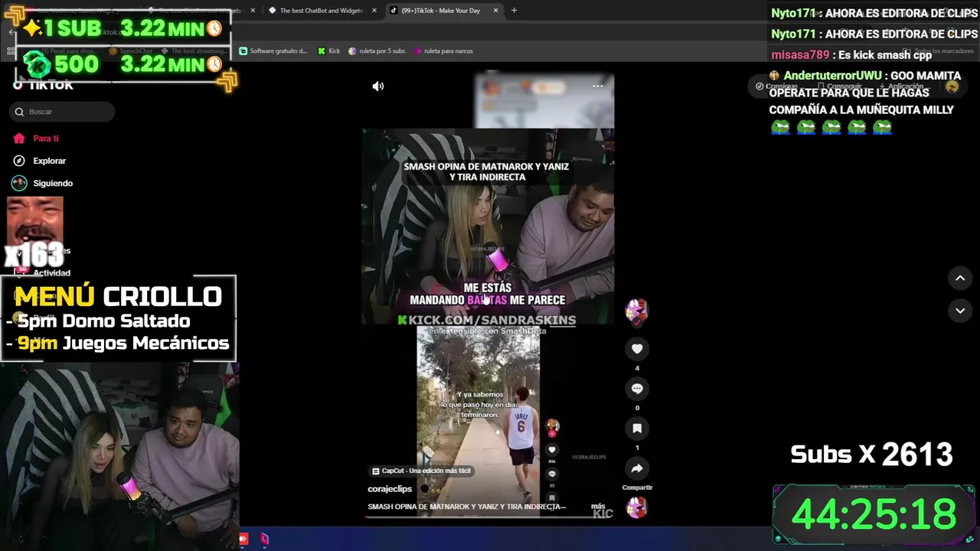The width and height of the screenshot is (980, 551).
Task: Like the video with the heart icon
Action: point(637,349)
